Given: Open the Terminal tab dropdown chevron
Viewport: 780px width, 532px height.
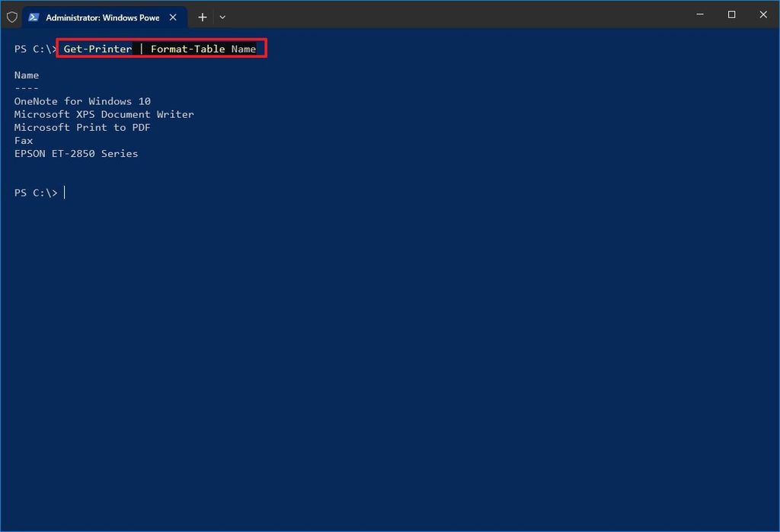Looking at the screenshot, I should point(222,17).
